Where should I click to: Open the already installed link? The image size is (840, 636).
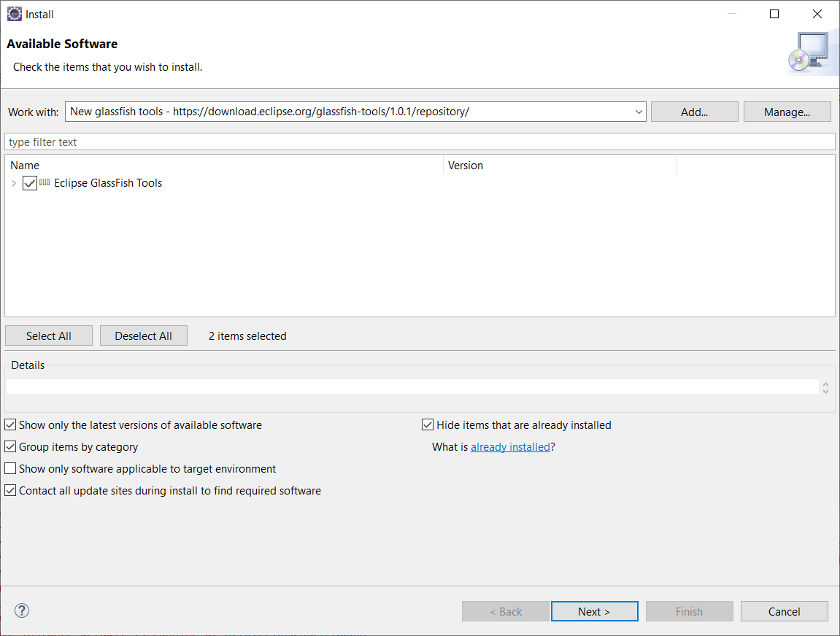[x=510, y=447]
